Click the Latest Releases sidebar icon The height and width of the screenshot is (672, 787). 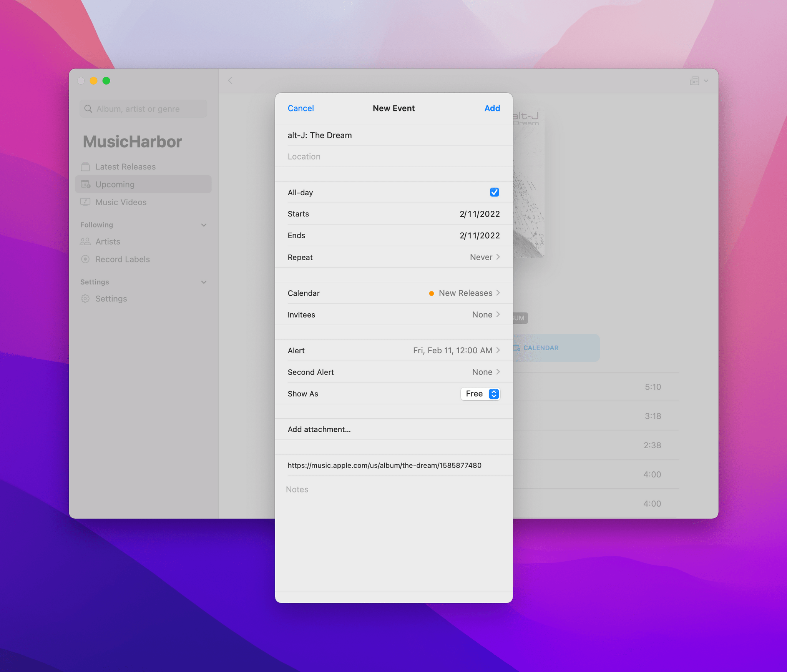tap(85, 166)
